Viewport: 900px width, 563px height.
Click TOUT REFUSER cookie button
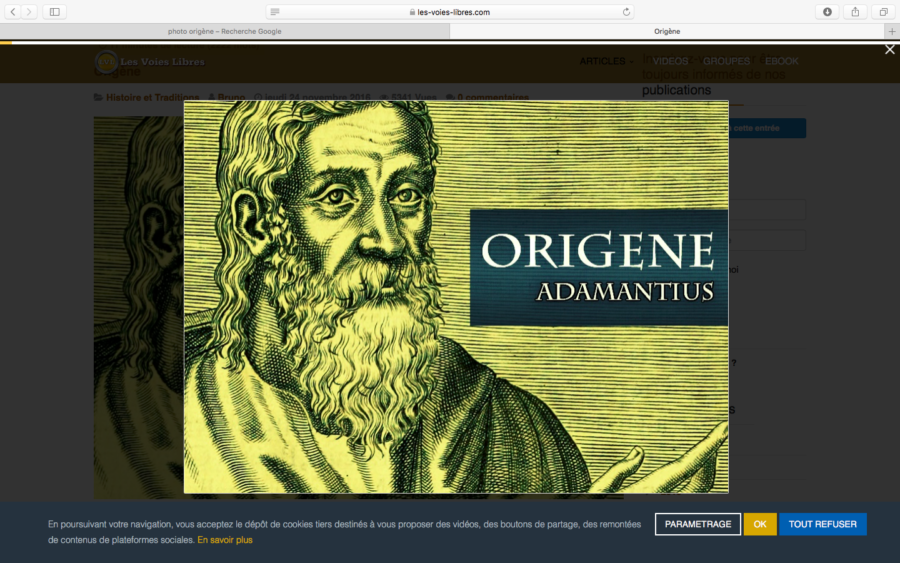823,524
